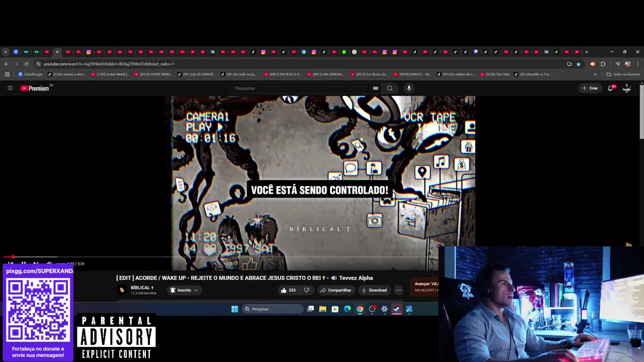Open the Chrome three-dot menu
The height and width of the screenshot is (362, 644).
(638, 64)
